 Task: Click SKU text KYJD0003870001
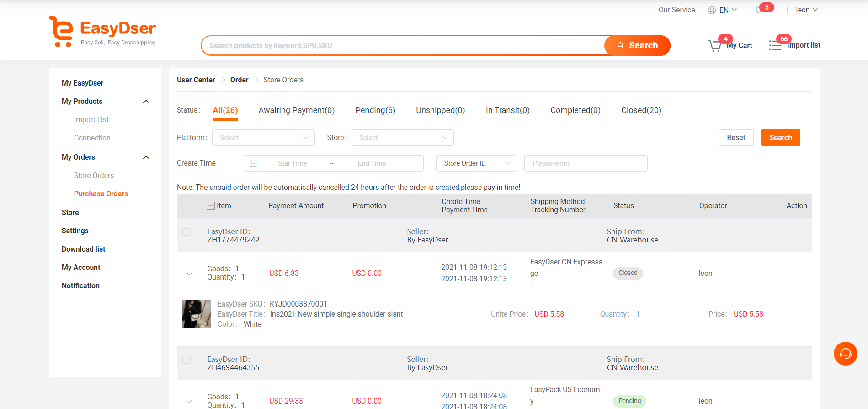click(x=298, y=304)
